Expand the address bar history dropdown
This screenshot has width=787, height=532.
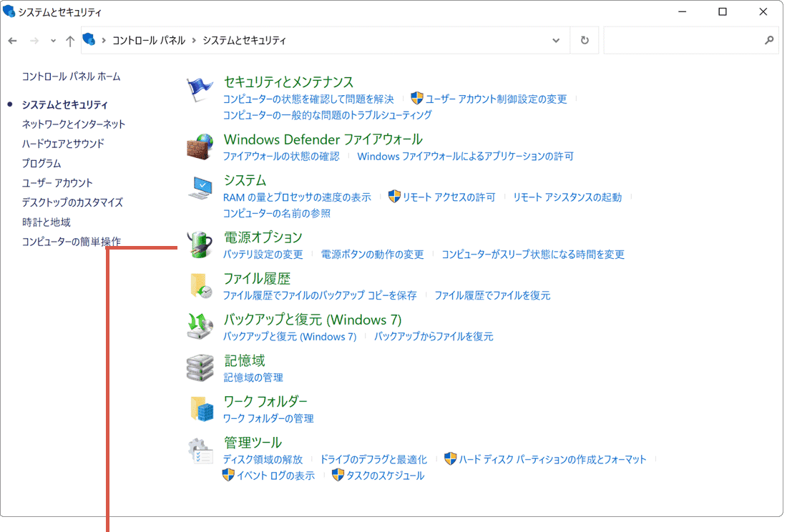556,41
